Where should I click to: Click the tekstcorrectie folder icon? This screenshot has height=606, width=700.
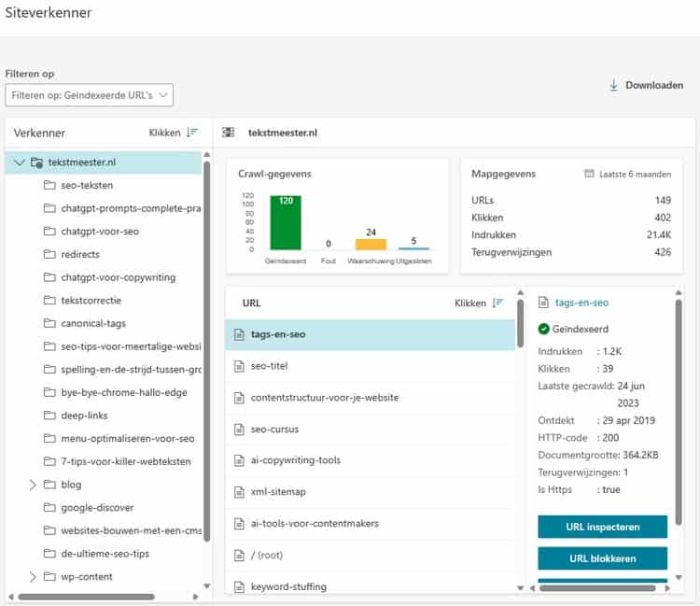click(49, 300)
